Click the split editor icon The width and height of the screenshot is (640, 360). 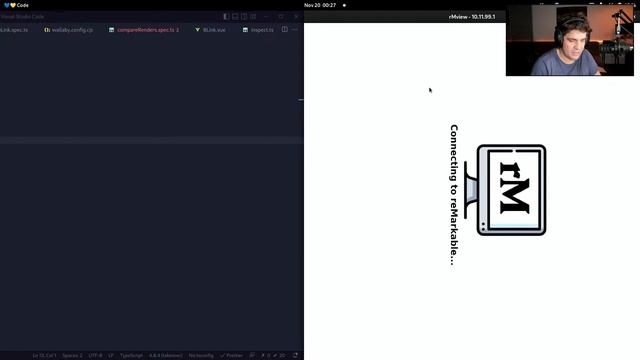click(284, 29)
